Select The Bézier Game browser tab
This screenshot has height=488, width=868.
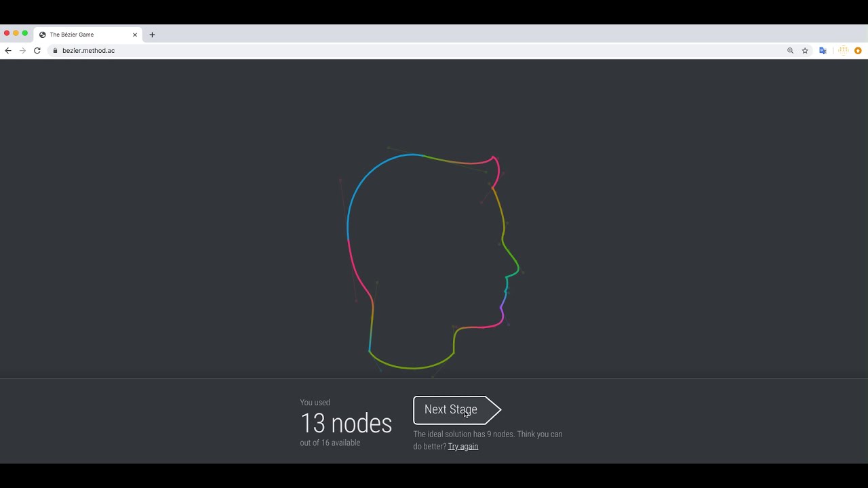pyautogui.click(x=88, y=35)
